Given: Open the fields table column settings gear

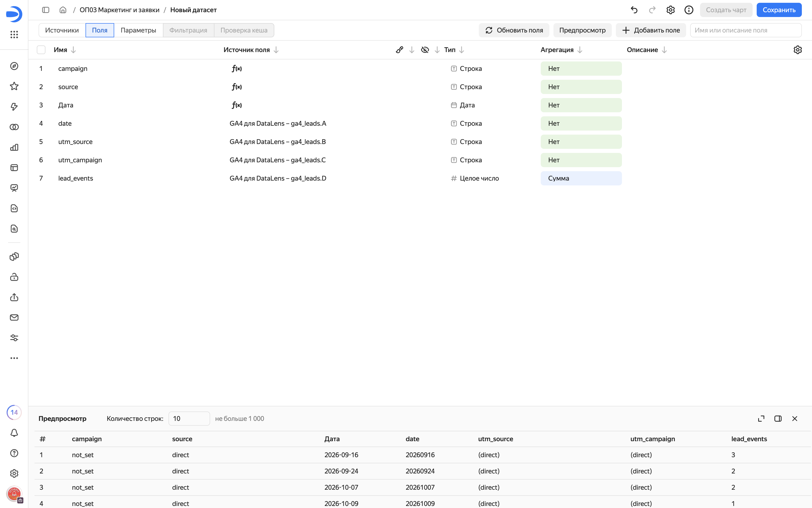Looking at the screenshot, I should (798, 50).
